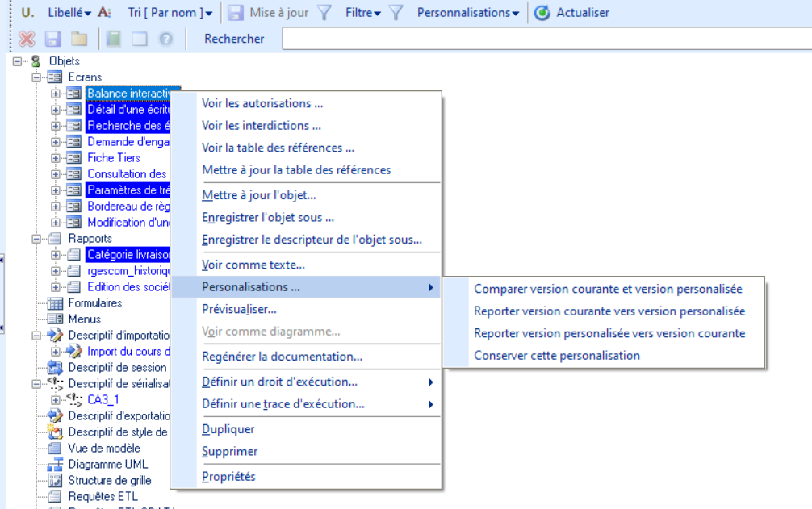Collapse the Rapports tree node

pyautogui.click(x=36, y=239)
